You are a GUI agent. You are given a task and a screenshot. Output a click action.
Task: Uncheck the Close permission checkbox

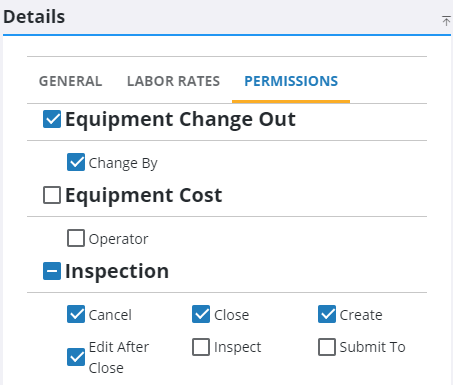coord(201,314)
